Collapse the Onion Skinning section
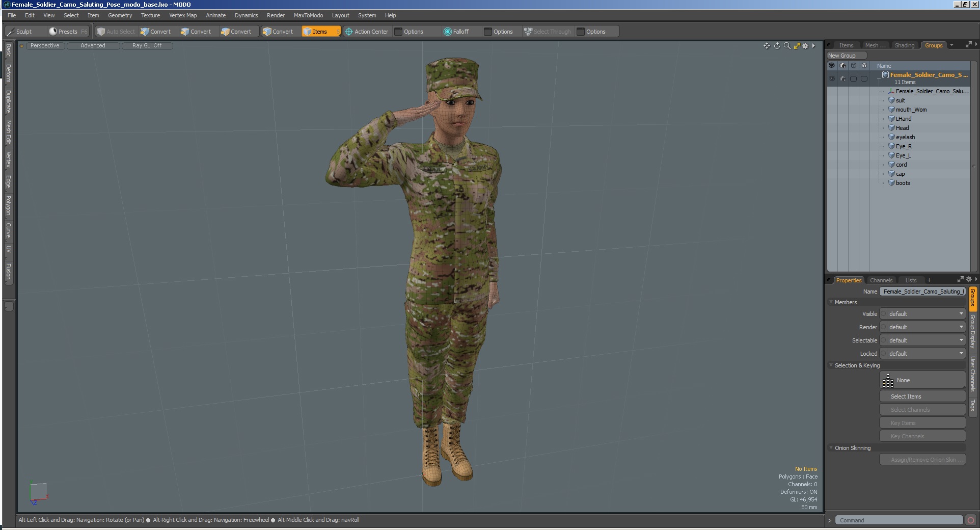Viewport: 980px width, 530px height. tap(831, 448)
